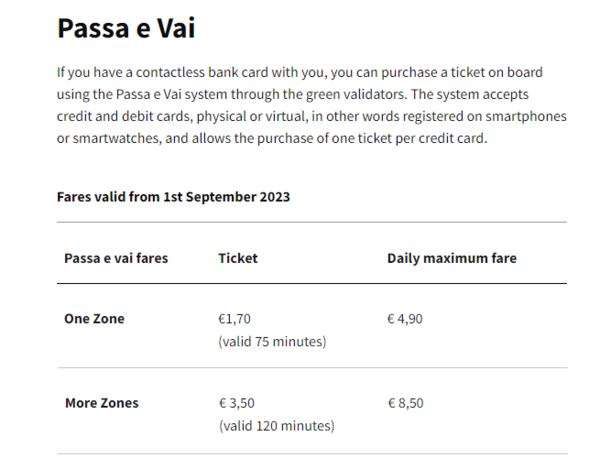600x469 pixels.
Task: Click the € 8,50 daily maximum fare
Action: coord(406,403)
